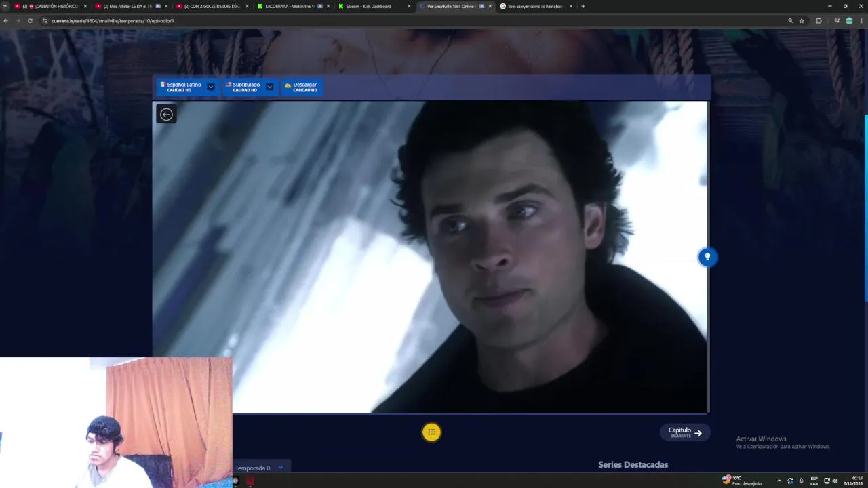This screenshot has height=488, width=868.
Task: Open the yellow episode list button
Action: [431, 432]
